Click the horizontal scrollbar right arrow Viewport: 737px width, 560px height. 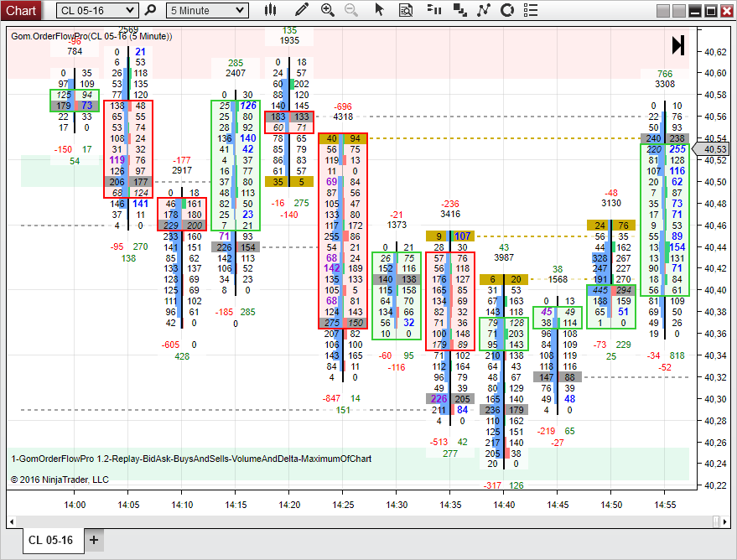[x=726, y=521]
